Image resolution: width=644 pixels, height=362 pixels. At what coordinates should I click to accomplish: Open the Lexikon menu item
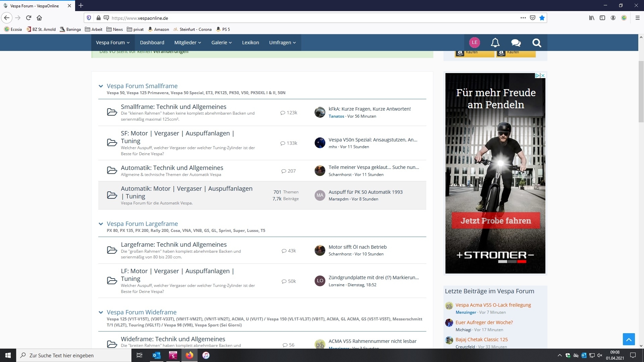click(250, 43)
